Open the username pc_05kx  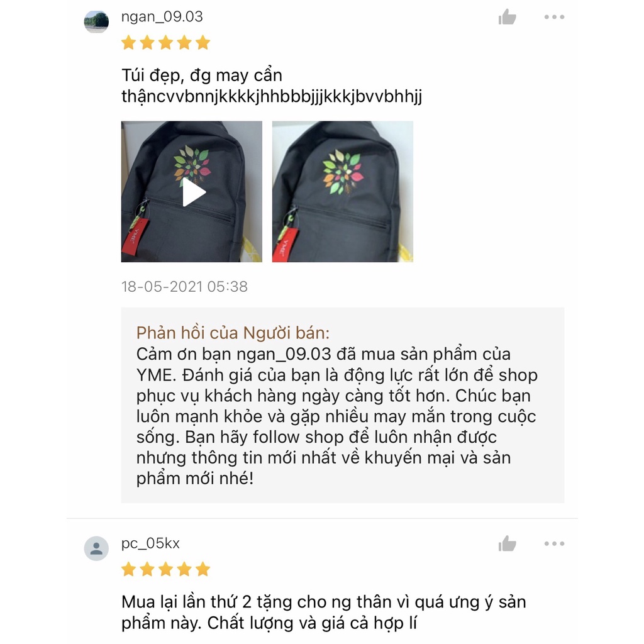pos(150,543)
